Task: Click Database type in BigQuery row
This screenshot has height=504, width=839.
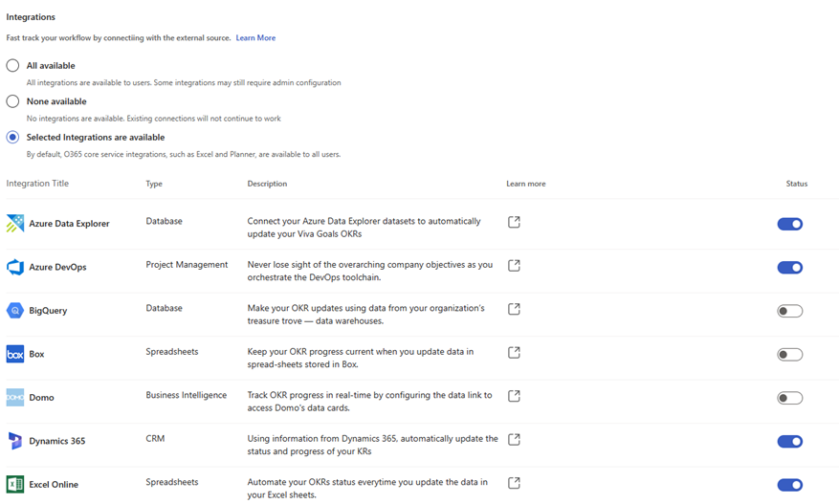Action: pyautogui.click(x=164, y=308)
